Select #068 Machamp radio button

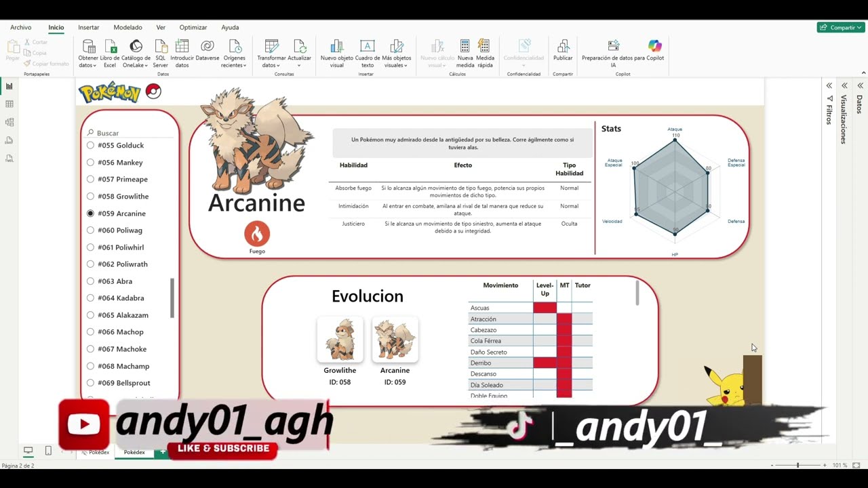point(90,366)
